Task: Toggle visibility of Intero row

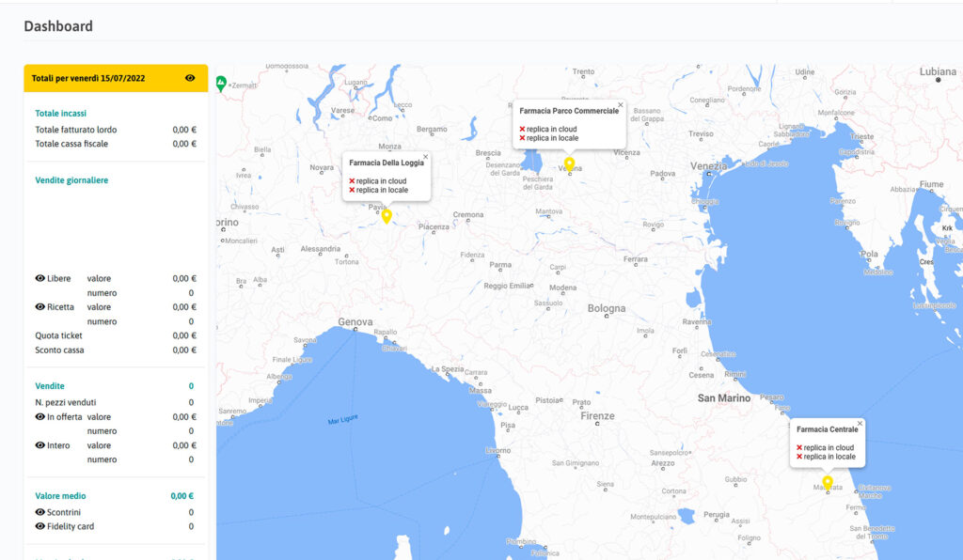Action: [x=40, y=445]
